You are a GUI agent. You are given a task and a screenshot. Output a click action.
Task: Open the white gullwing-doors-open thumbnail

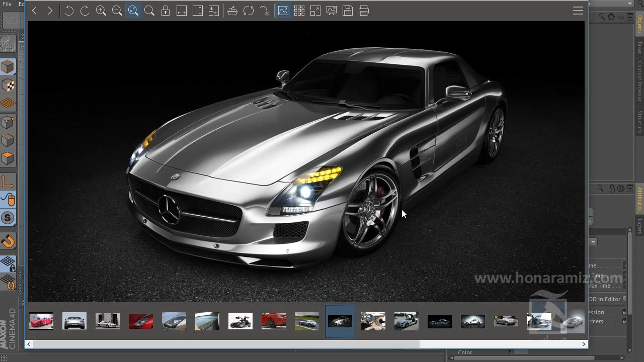pyautogui.click(x=240, y=321)
